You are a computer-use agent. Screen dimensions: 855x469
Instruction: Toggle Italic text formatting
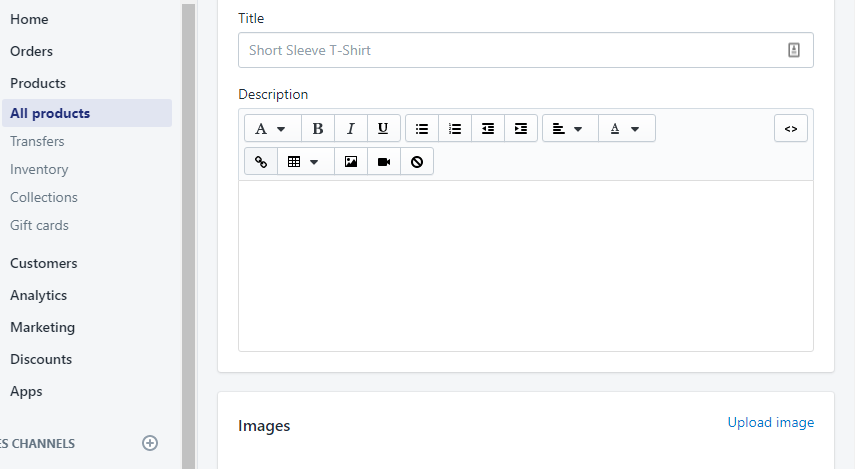pos(351,129)
